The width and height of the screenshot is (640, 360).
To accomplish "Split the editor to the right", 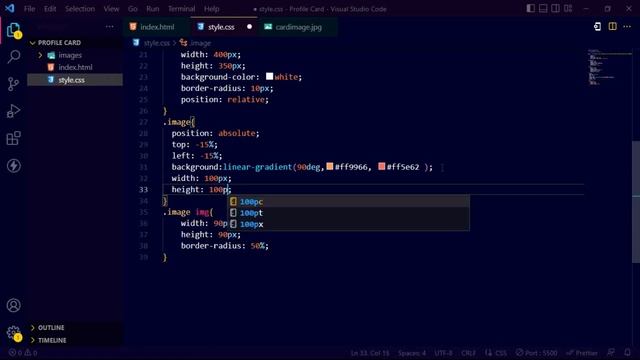I will pos(612,27).
